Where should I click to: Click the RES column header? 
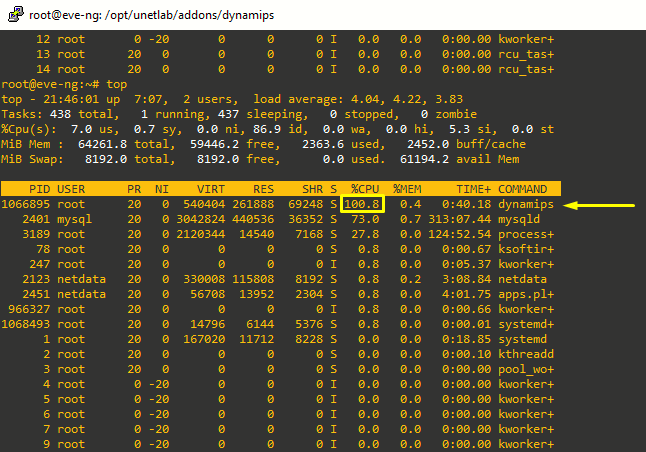(263, 189)
